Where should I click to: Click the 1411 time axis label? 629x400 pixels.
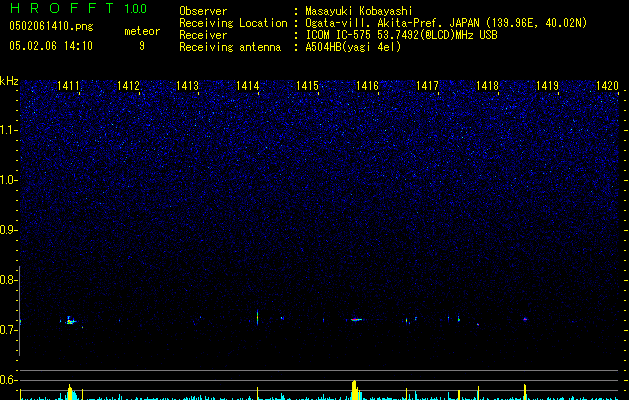tap(68, 86)
